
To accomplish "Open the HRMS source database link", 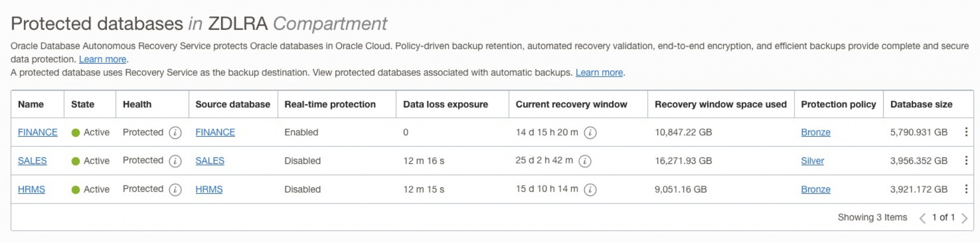I will coord(209,189).
